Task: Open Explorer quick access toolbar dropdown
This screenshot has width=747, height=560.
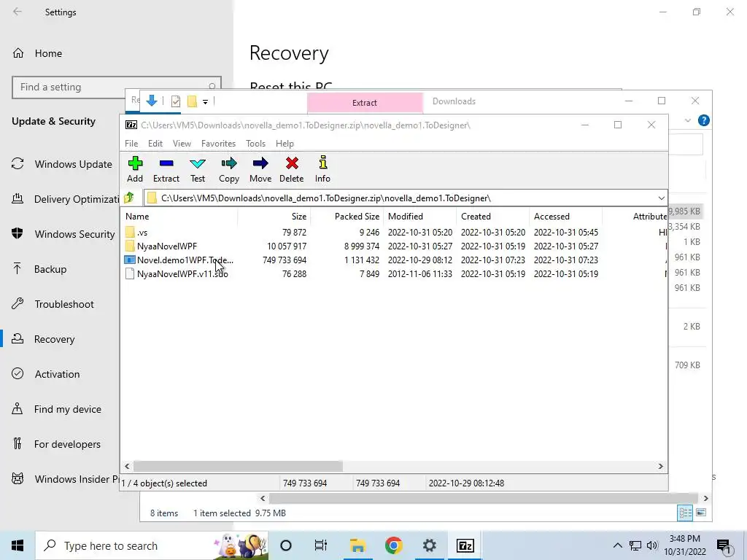Action: (x=205, y=101)
